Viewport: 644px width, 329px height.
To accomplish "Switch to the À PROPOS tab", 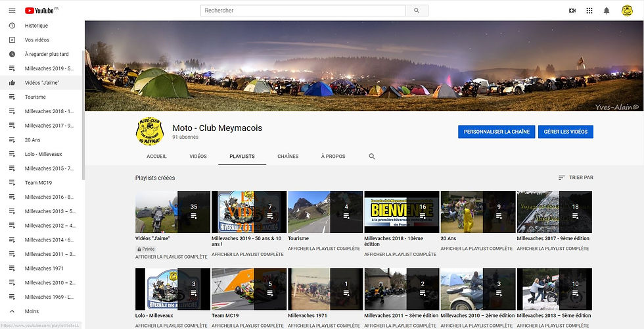I will tap(333, 157).
